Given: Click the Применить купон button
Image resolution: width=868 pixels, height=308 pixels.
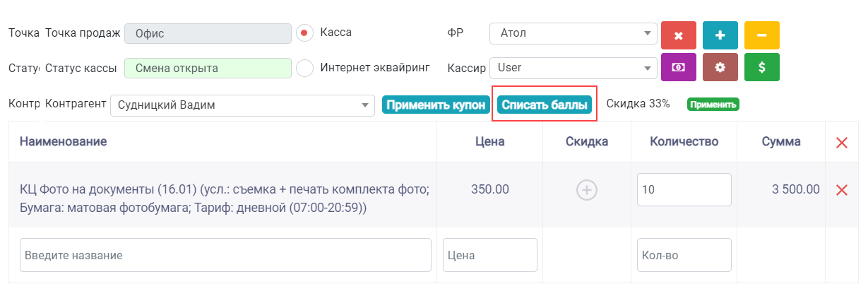Looking at the screenshot, I should click(436, 105).
